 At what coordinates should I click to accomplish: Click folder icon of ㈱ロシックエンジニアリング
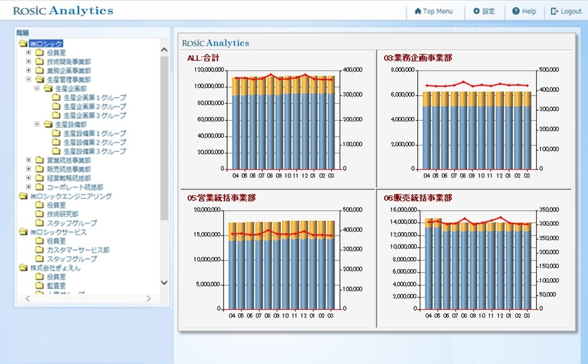pos(23,196)
